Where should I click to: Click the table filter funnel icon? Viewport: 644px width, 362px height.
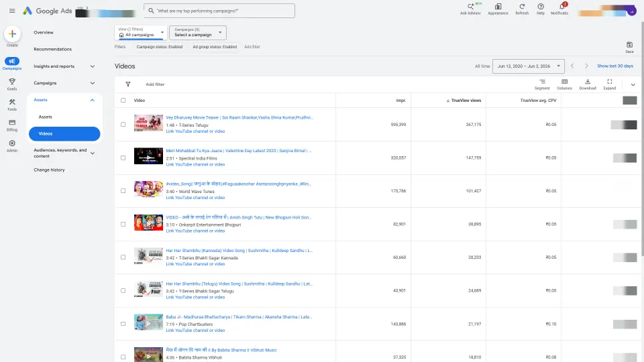(x=127, y=84)
